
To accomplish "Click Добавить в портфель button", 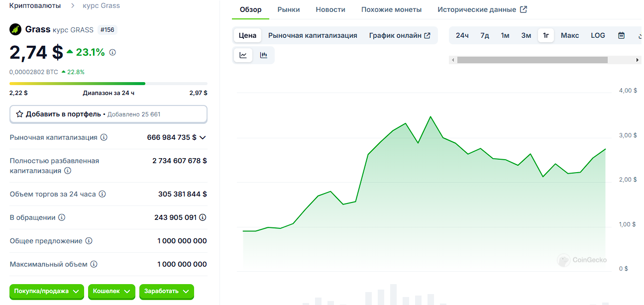I will tap(108, 114).
